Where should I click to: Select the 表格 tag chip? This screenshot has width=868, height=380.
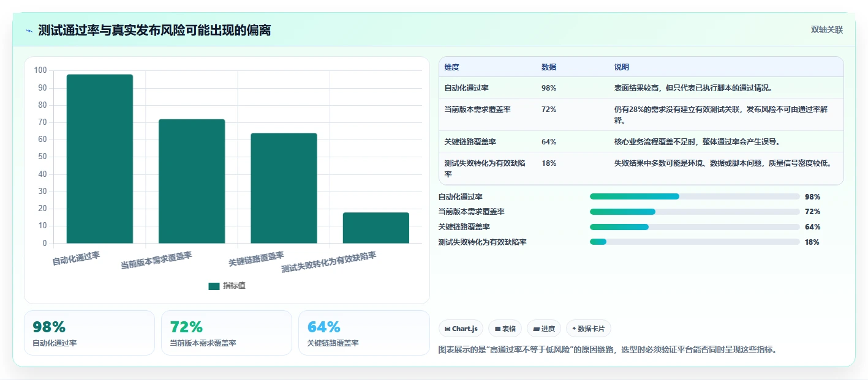(x=505, y=329)
